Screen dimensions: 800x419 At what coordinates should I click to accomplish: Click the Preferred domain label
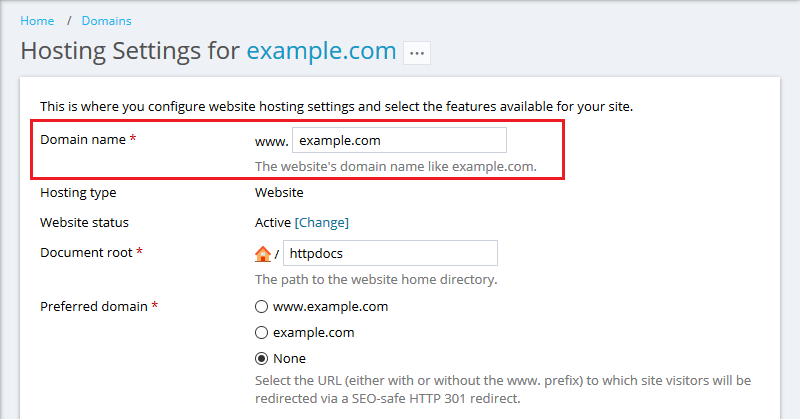point(94,306)
